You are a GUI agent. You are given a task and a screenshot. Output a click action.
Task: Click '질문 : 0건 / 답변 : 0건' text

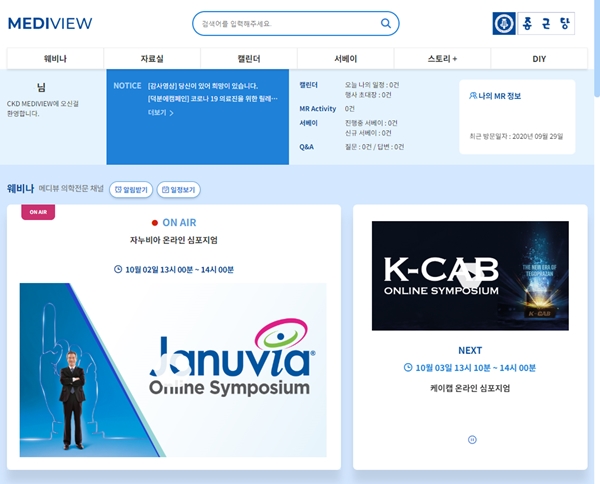[375, 147]
